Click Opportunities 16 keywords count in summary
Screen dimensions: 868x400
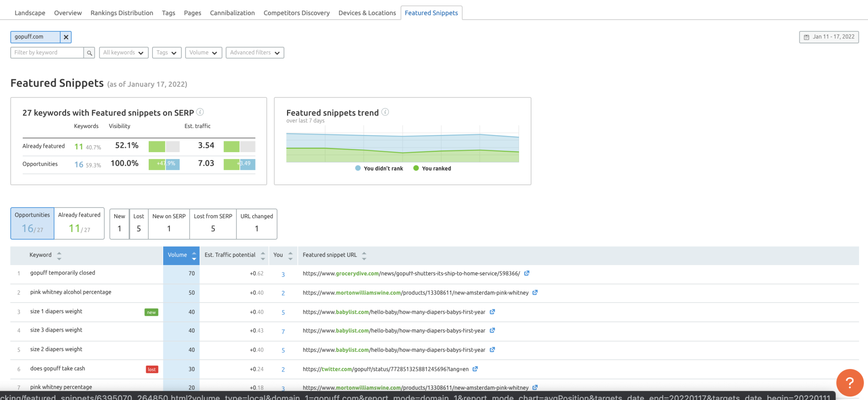tap(79, 165)
